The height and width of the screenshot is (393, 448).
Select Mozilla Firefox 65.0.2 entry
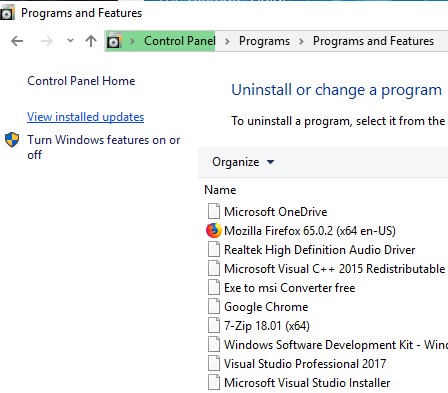pyautogui.click(x=310, y=231)
